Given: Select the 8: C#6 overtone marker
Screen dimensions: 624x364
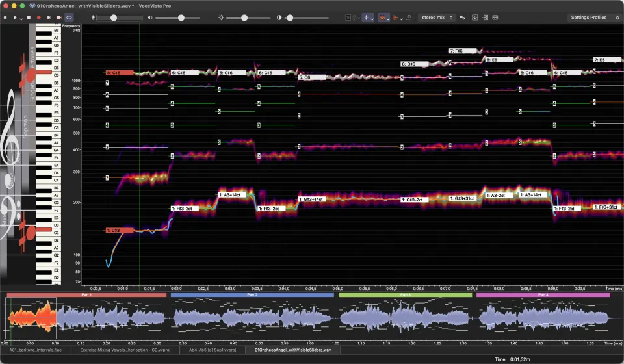Looking at the screenshot, I should tap(120, 73).
